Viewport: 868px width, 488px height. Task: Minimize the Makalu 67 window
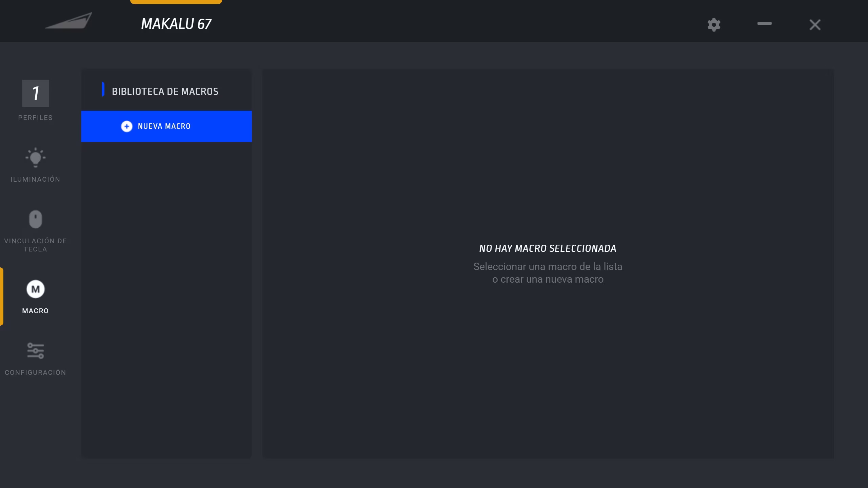point(765,23)
